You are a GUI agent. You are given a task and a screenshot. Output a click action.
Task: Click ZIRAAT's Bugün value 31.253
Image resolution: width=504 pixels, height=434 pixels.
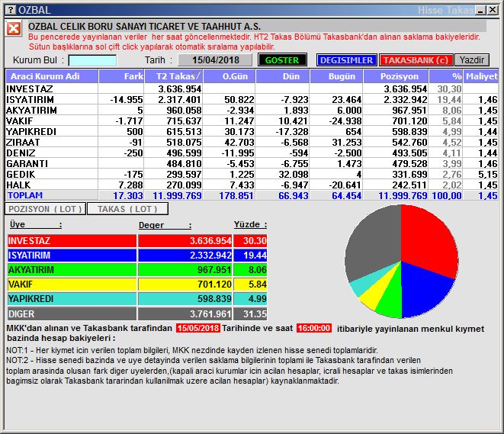pos(347,142)
